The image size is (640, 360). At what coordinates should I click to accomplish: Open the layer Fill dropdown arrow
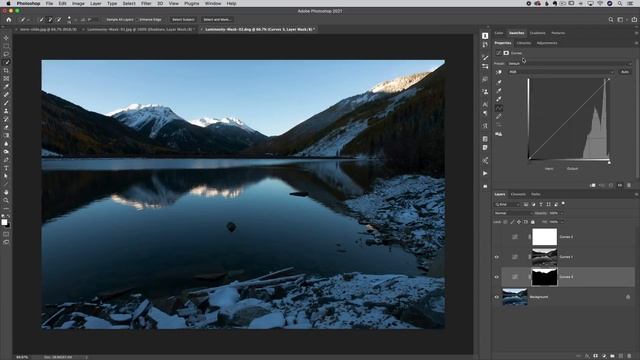pos(562,222)
